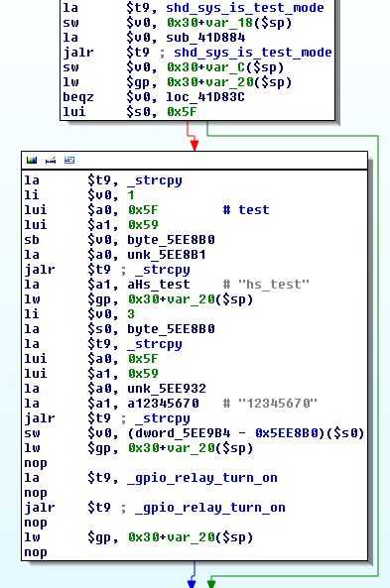Select the first _strcpy symbol in block

pos(155,180)
